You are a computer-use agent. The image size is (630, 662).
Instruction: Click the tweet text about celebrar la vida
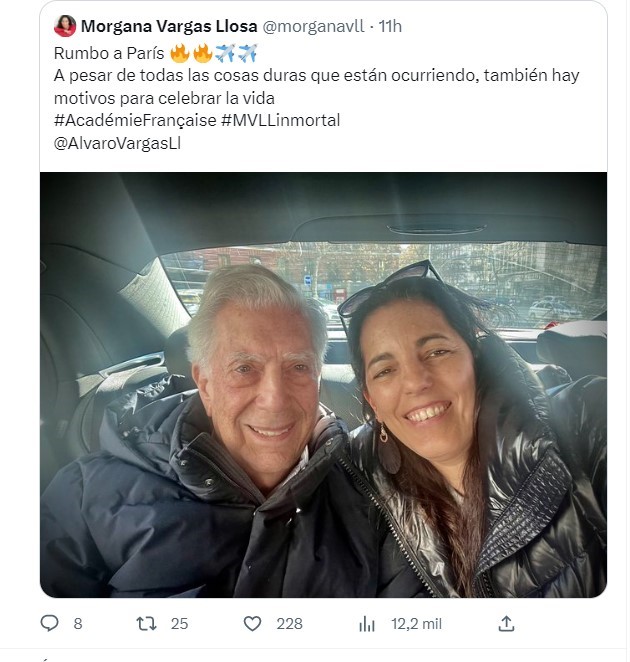[317, 87]
